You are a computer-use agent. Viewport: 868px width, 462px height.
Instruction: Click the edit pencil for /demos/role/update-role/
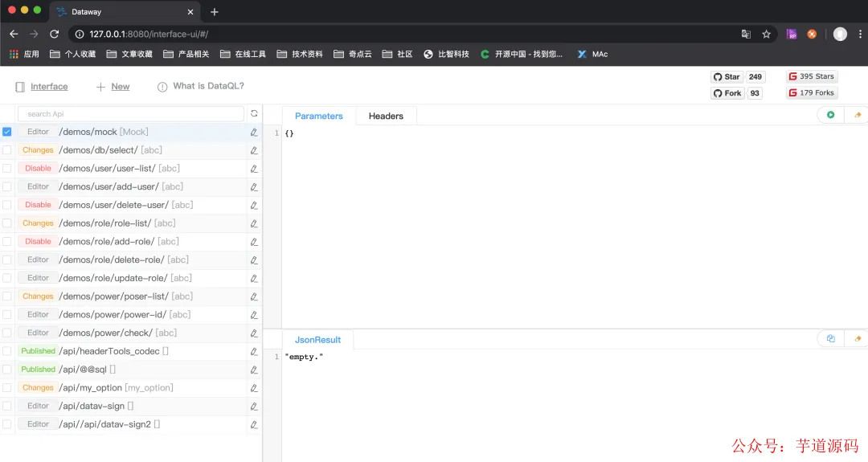[x=253, y=278]
